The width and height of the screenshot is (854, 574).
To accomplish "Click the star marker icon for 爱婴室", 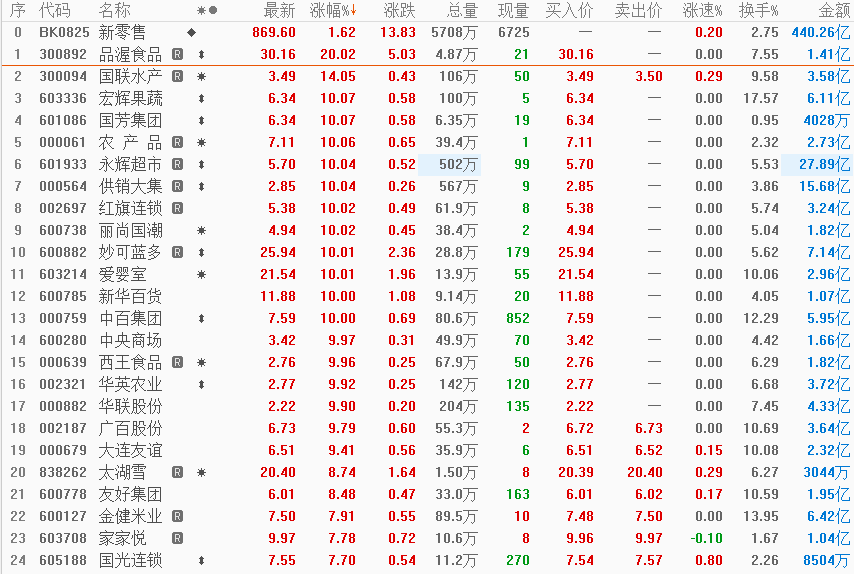I will point(202,274).
